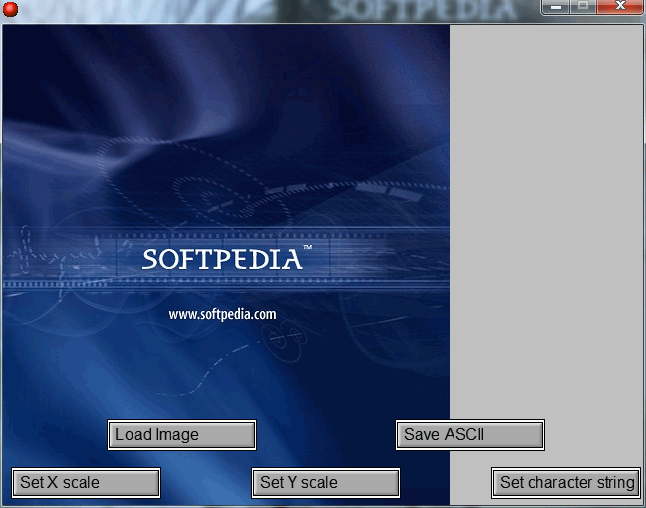Screen dimensions: 646x508
Task: Click the Load Image button
Action: [x=182, y=435]
